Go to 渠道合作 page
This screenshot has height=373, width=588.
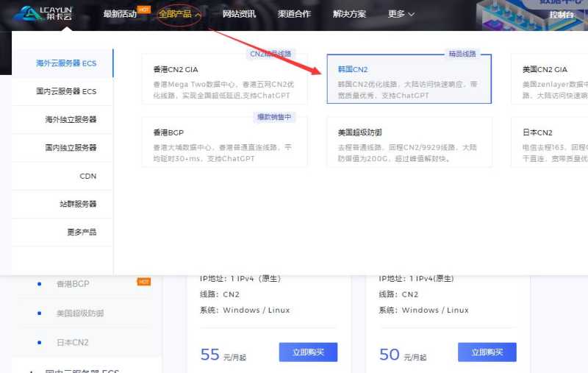294,14
